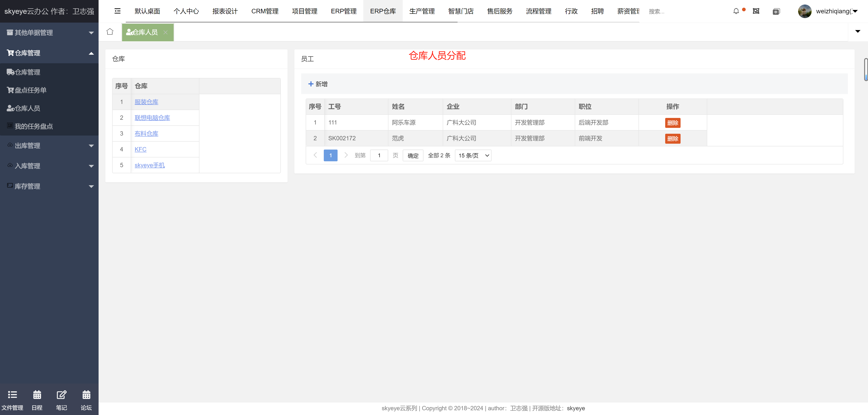Viewport: 868px width, 415px height.
Task: Click the 新增 add employee button
Action: pos(318,84)
